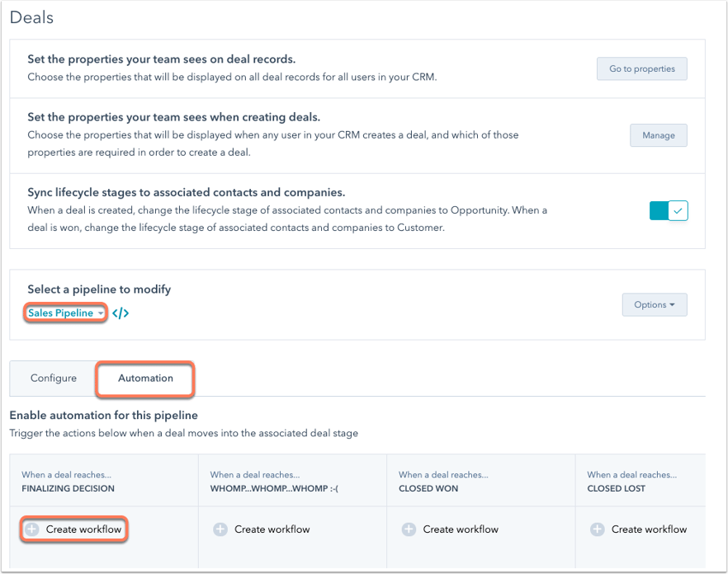728x574 pixels.
Task: Disable sync lifecycle stages toggle
Action: 669,210
